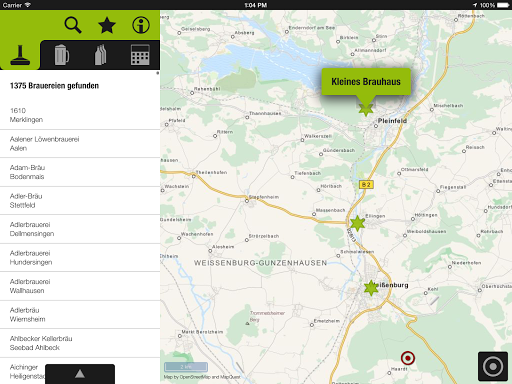Select Adam-Bräu Bodenmais from the list
This screenshot has height=384, width=512.
pos(80,172)
